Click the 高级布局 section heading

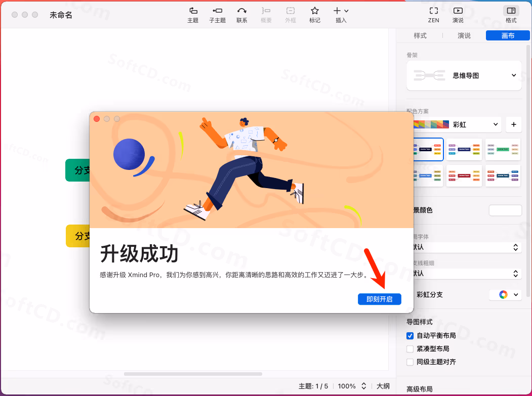(419, 389)
